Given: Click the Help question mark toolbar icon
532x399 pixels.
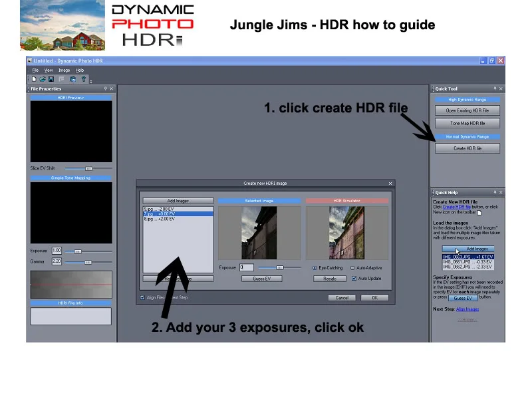Looking at the screenshot, I should point(84,79).
